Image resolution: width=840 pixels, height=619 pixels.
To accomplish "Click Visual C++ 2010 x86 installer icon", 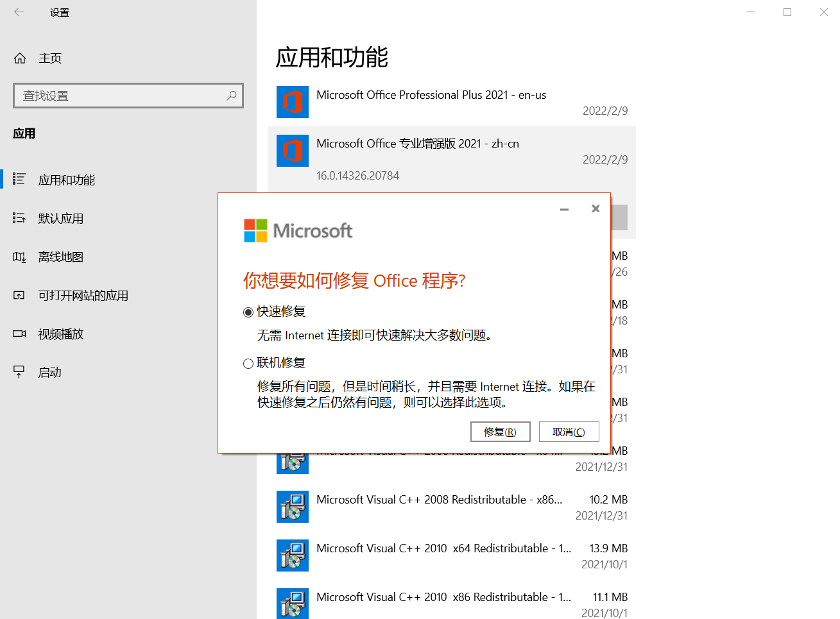I will coord(293,604).
